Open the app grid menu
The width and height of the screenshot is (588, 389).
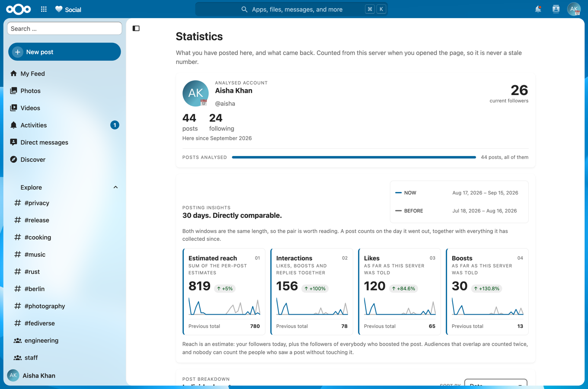pos(44,9)
